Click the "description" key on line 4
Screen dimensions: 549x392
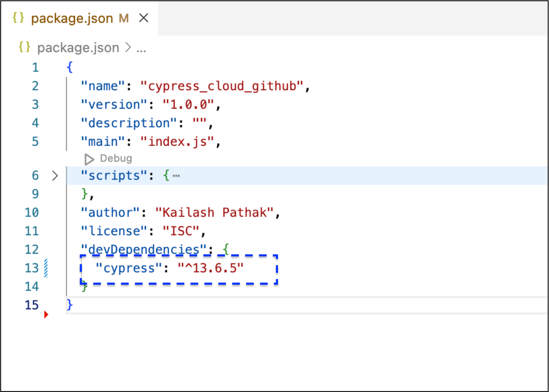tap(129, 123)
